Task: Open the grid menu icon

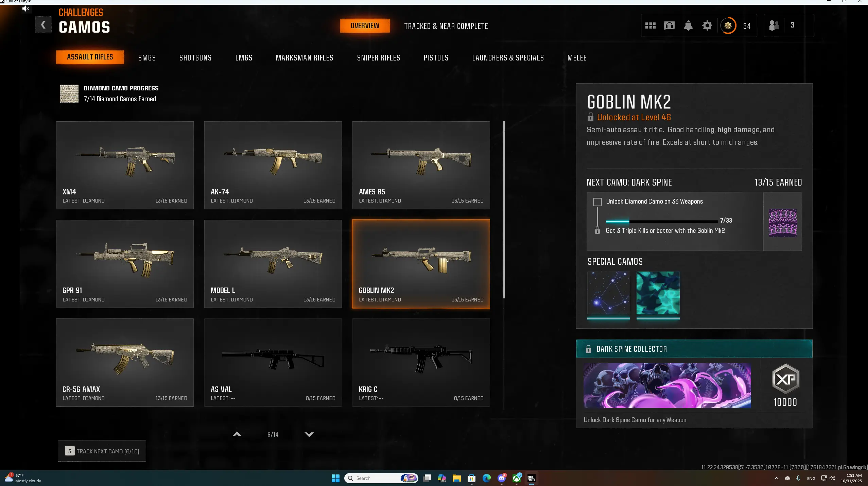Action: (x=650, y=25)
